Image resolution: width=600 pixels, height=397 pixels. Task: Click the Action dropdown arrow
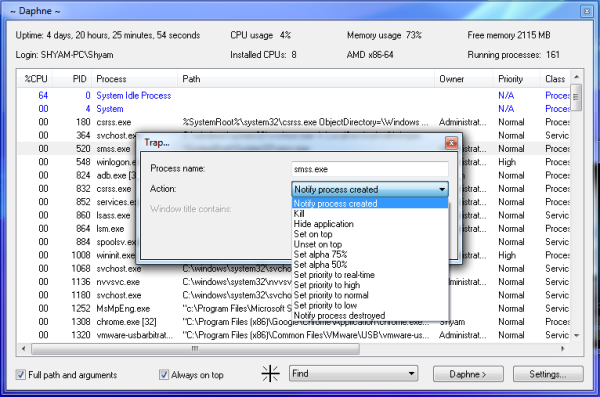442,189
